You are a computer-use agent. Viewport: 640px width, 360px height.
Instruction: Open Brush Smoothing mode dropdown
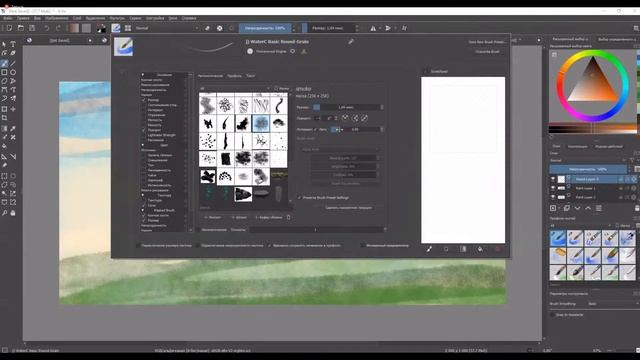click(x=612, y=304)
